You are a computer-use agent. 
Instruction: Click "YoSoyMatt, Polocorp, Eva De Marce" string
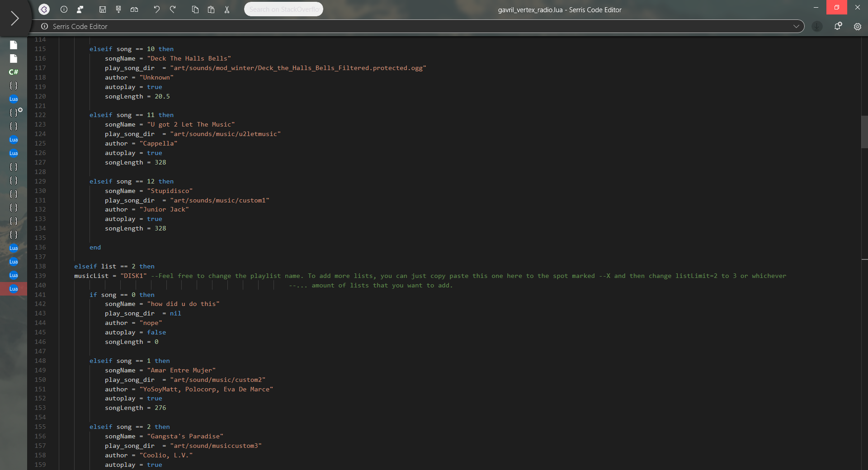click(x=206, y=389)
